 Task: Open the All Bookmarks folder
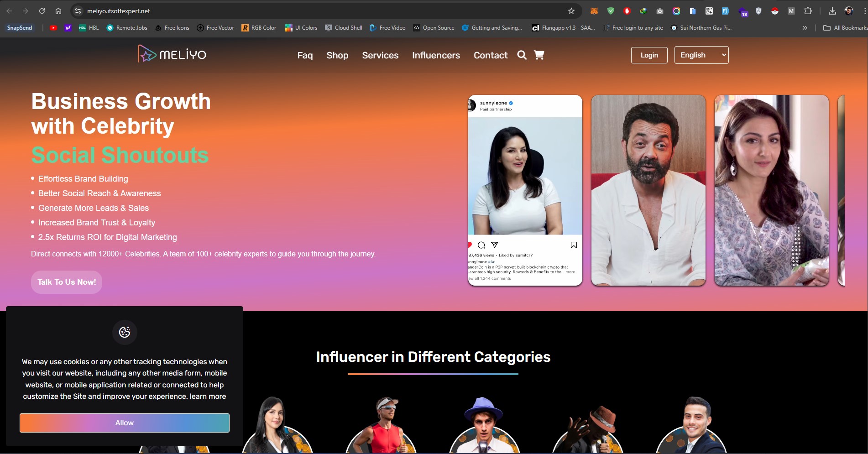pyautogui.click(x=845, y=28)
